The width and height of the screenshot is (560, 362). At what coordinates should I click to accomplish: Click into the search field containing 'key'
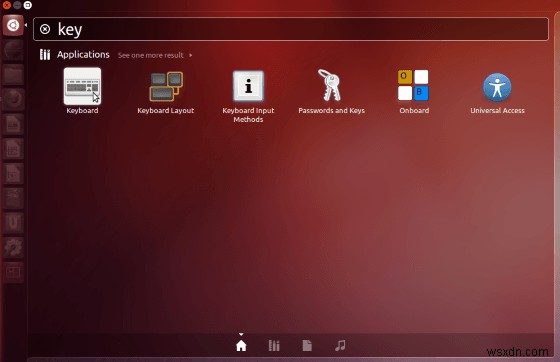click(291, 29)
